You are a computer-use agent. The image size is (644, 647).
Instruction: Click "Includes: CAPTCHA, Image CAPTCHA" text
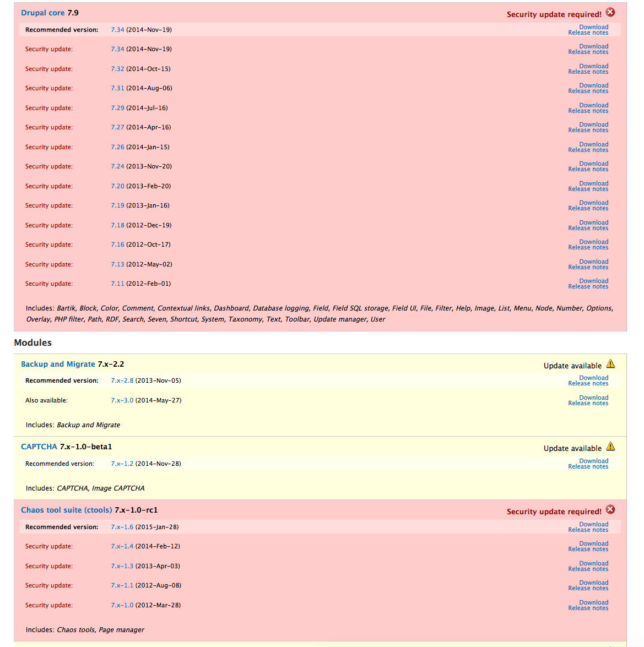click(x=85, y=488)
